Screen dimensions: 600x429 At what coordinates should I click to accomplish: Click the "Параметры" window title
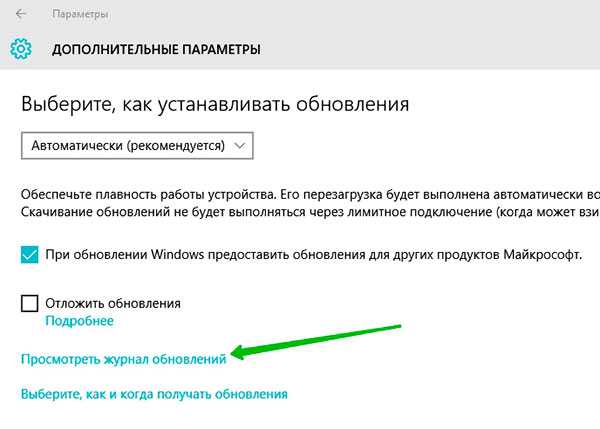tap(81, 15)
